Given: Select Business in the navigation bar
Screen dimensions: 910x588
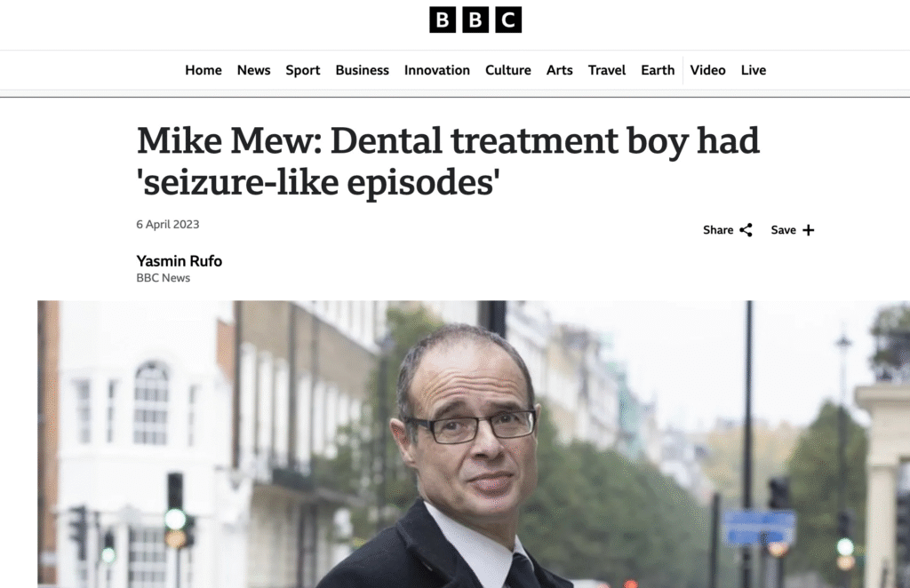Looking at the screenshot, I should pos(362,70).
